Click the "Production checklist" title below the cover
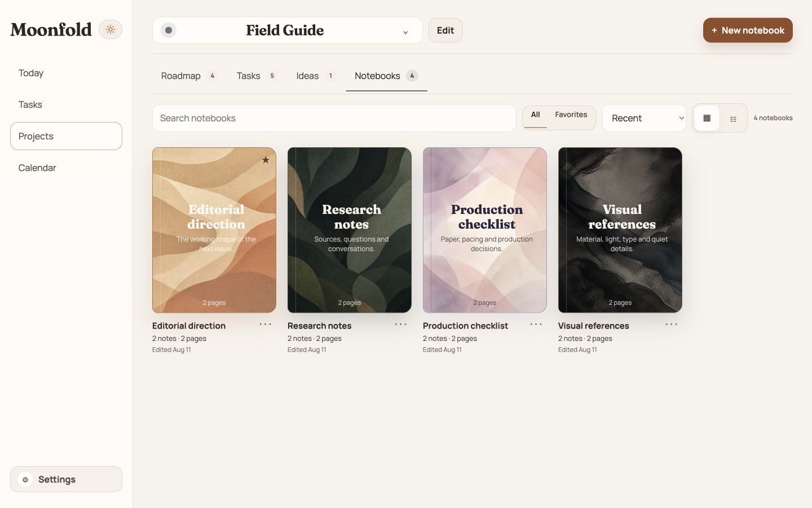The width and height of the screenshot is (812, 508). pos(465,326)
